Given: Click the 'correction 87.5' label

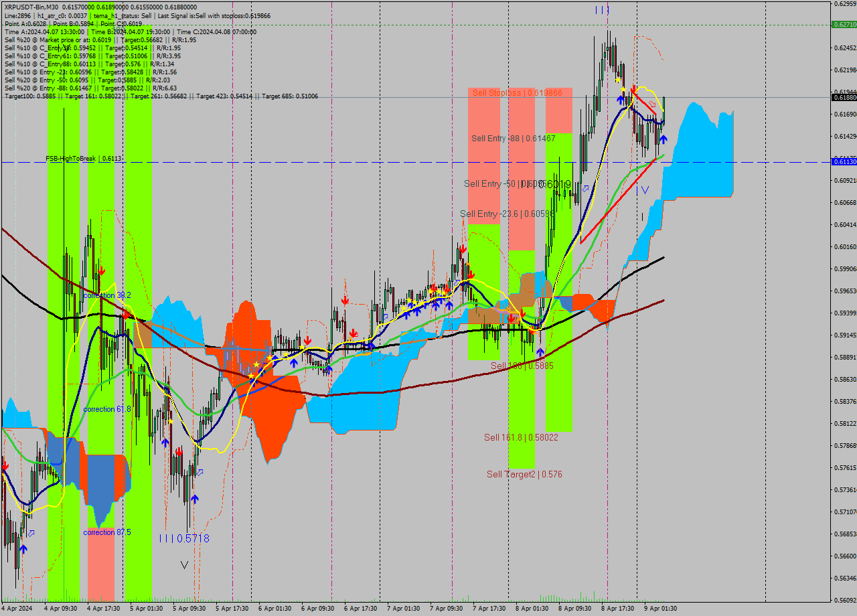Looking at the screenshot, I should click(107, 532).
